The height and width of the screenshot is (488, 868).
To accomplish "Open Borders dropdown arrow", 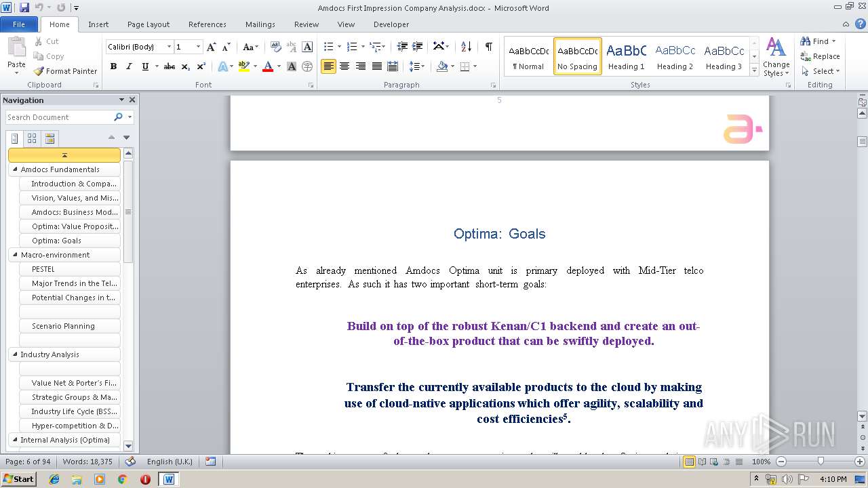I will click(x=475, y=66).
